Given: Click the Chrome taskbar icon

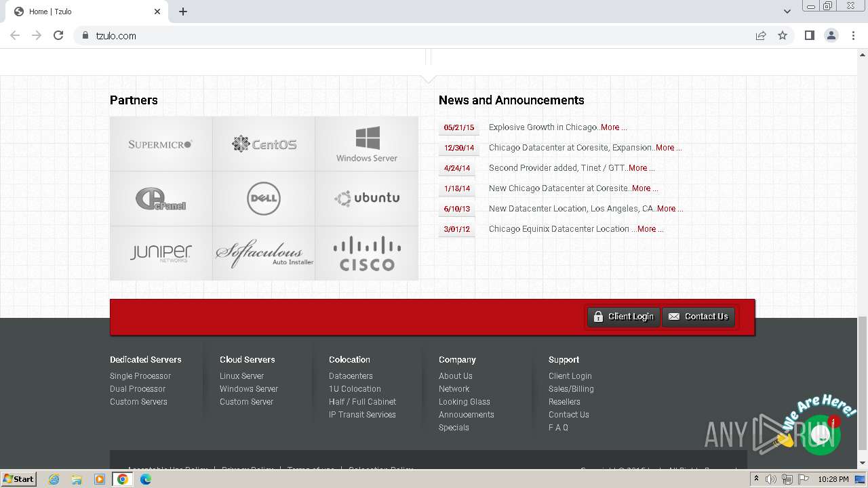Looking at the screenshot, I should [123, 479].
